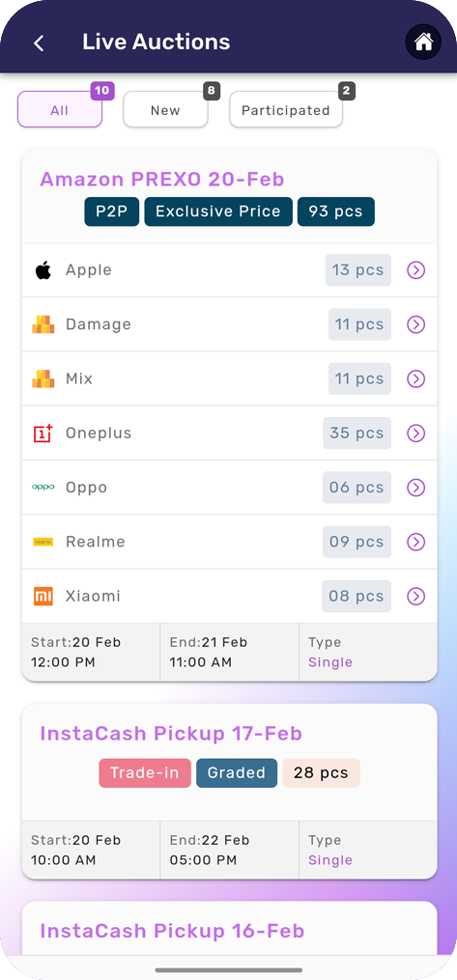Image resolution: width=457 pixels, height=980 pixels.
Task: Open InstaCash Pickup 16-Feb card
Action: (x=172, y=931)
